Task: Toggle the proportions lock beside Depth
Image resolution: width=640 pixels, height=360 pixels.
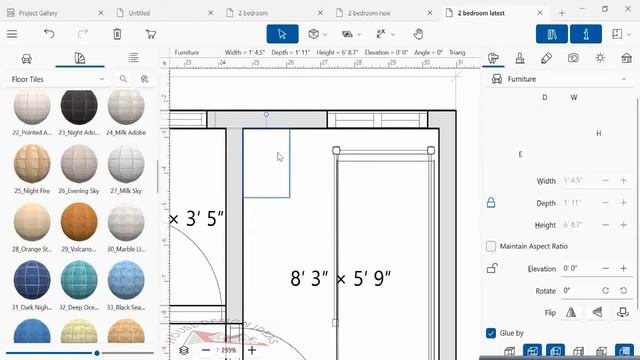Action: [491, 202]
